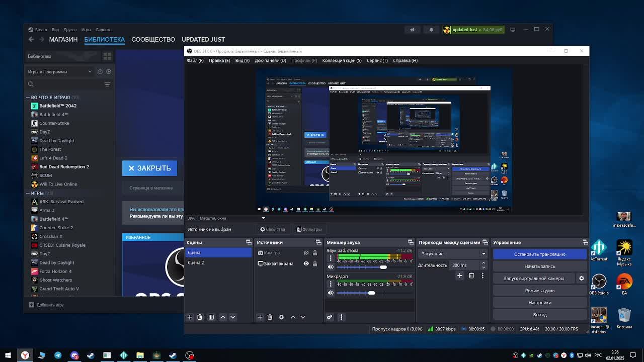Increase transition duration with up arrow
The width and height of the screenshot is (644, 362).
[484, 263]
